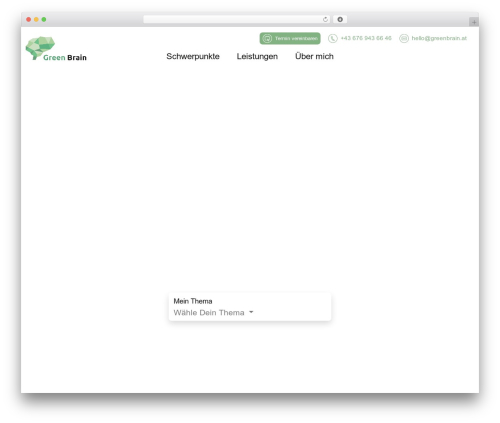
Task: Open the Leistungen menu item
Action: click(257, 56)
